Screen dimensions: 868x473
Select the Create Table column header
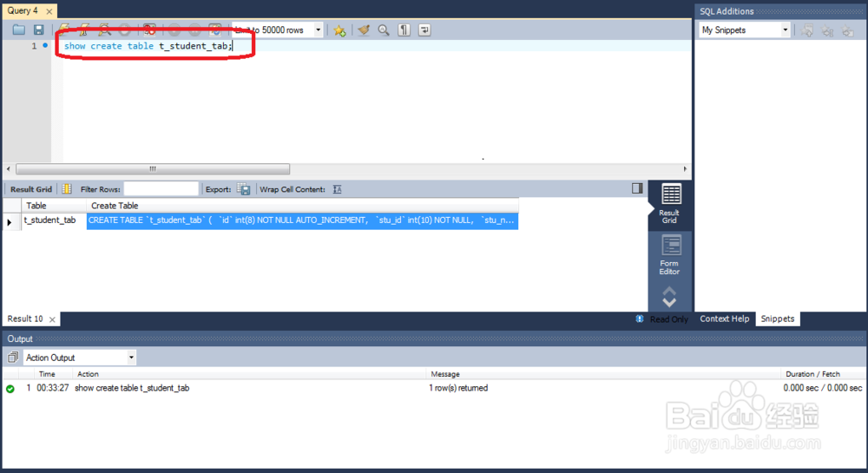click(x=302, y=206)
